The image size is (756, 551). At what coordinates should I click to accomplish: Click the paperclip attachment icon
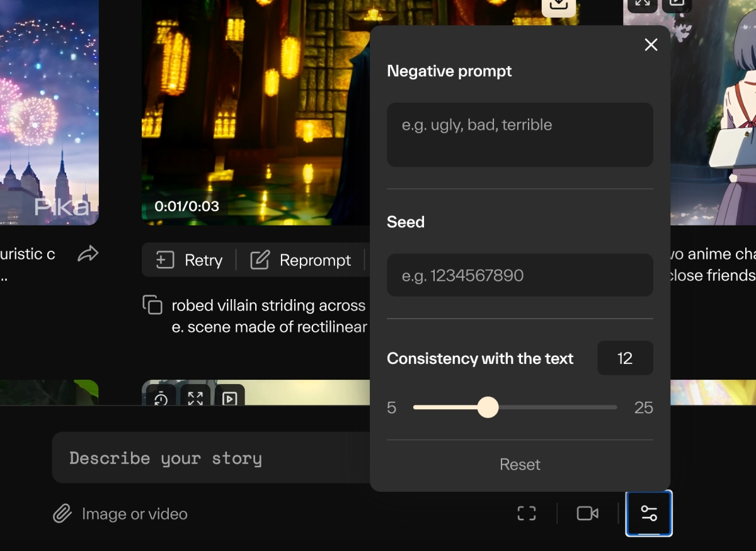62,514
